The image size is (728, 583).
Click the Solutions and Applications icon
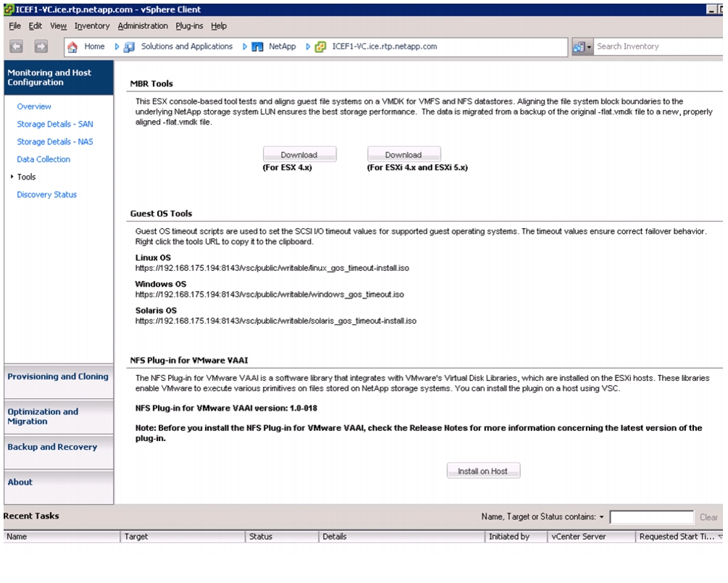point(129,46)
